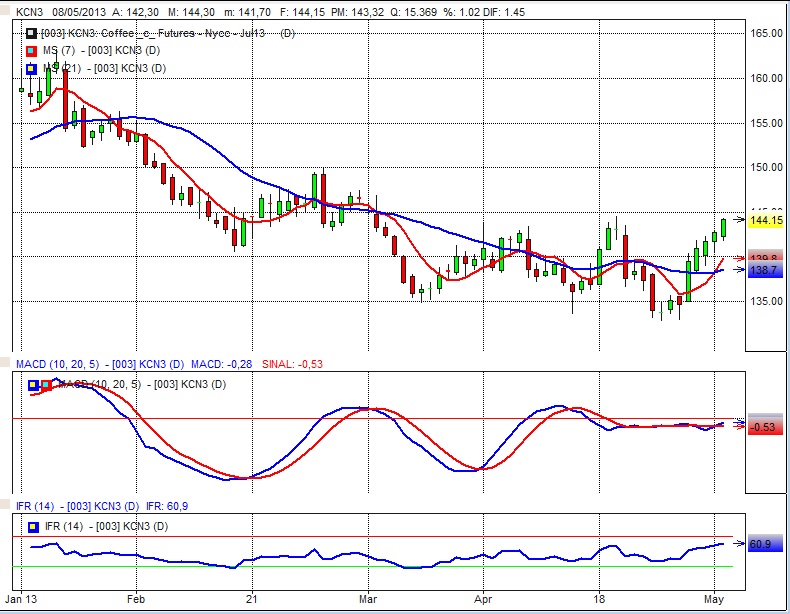790x614 pixels.
Task: Click the Mar label on the date axis
Action: click(368, 600)
